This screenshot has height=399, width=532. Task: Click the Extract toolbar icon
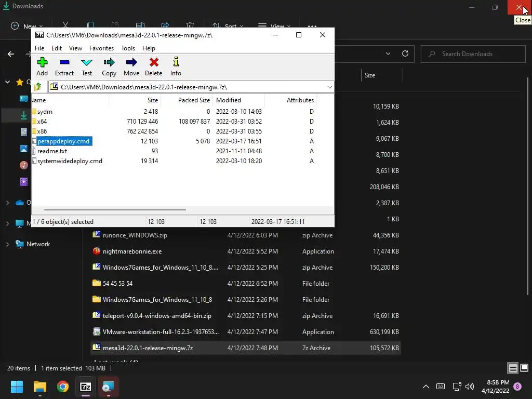[64, 67]
